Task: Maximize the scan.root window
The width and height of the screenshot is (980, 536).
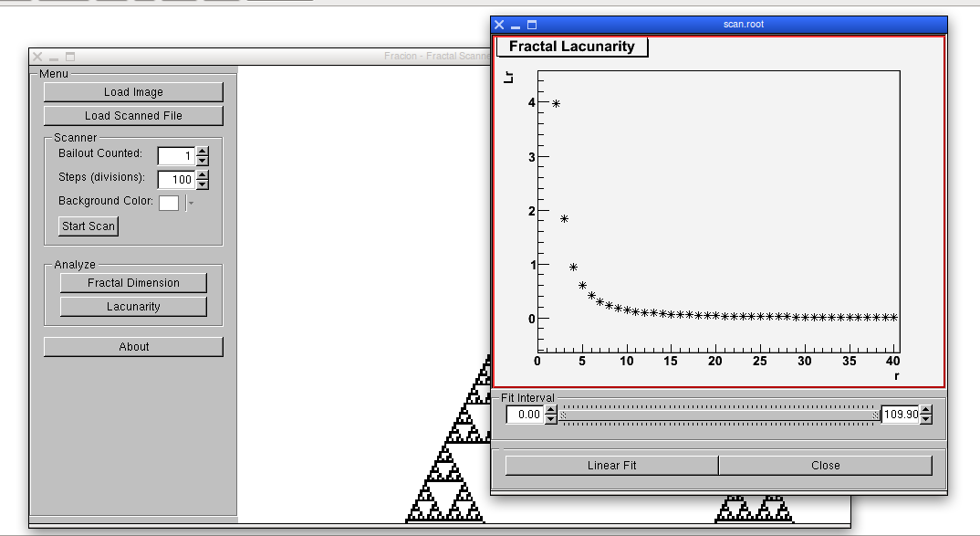Action: pyautogui.click(x=532, y=25)
